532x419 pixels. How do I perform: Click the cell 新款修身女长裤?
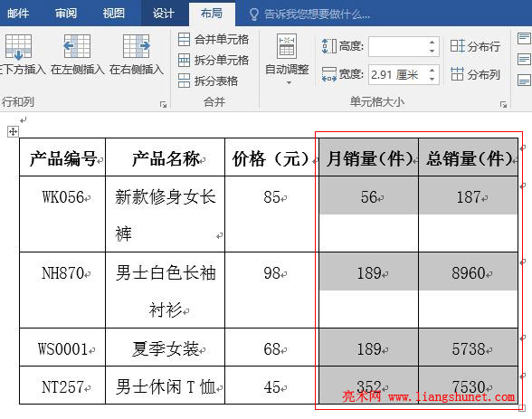tap(166, 214)
